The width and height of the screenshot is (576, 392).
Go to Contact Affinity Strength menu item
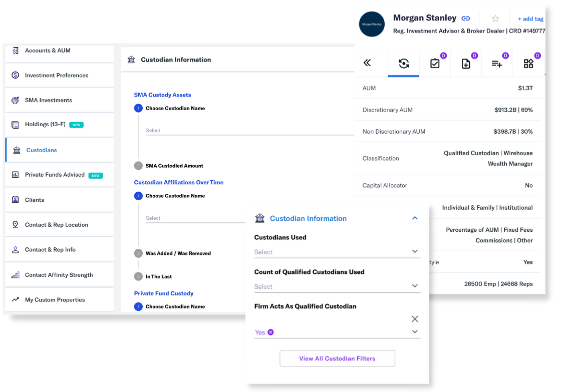tap(60, 275)
